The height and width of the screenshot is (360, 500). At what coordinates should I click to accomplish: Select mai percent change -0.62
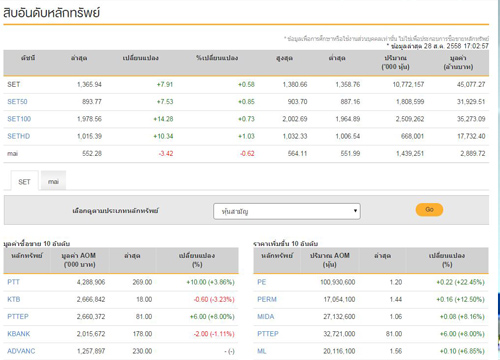[247, 154]
